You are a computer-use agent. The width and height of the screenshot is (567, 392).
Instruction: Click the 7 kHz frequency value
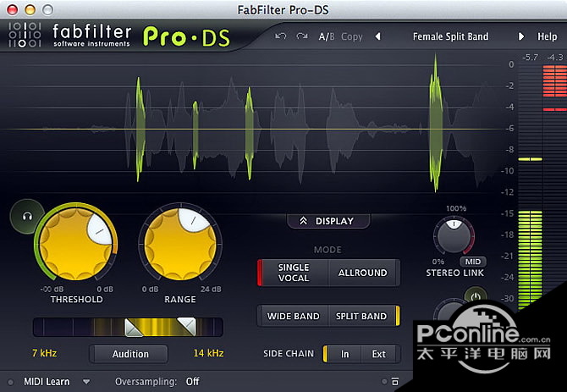(x=45, y=353)
